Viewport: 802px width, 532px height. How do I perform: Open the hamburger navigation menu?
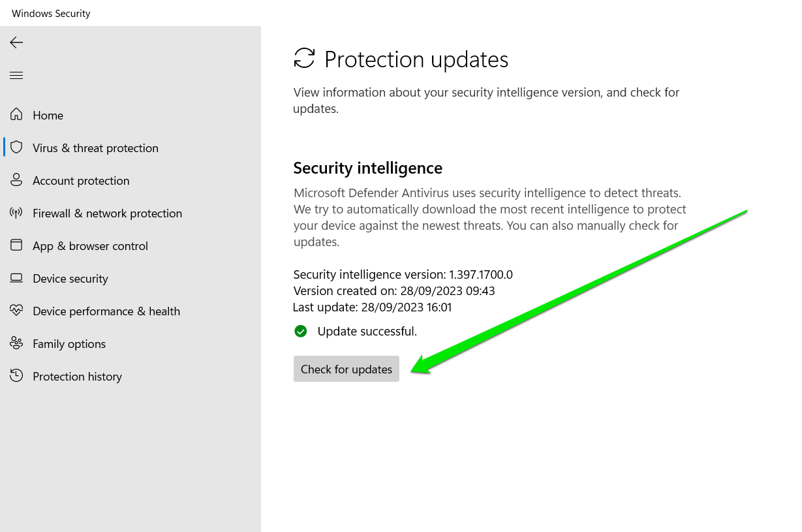tap(16, 76)
